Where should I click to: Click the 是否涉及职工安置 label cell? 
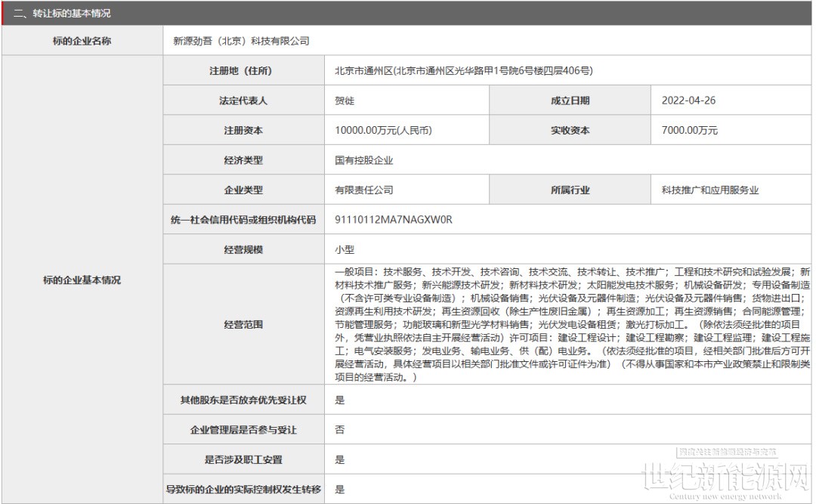[243, 459]
